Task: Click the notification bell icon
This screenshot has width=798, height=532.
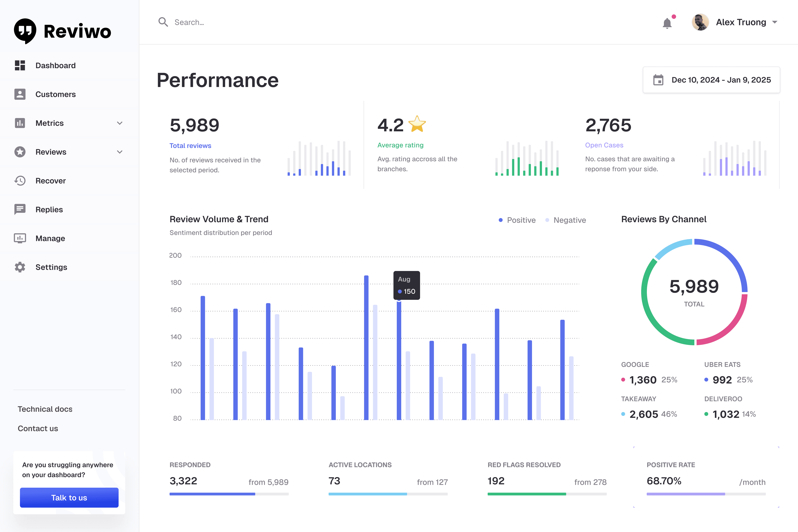Action: pos(667,23)
